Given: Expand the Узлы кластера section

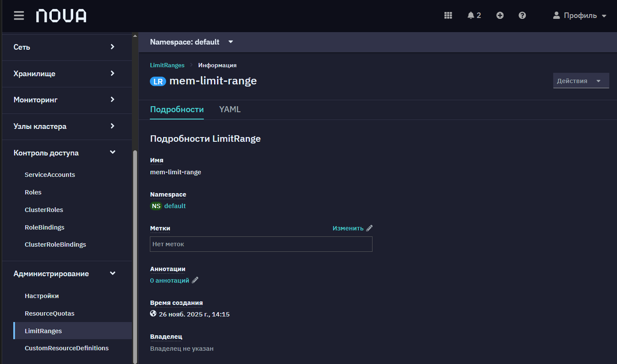Looking at the screenshot, I should coord(67,126).
